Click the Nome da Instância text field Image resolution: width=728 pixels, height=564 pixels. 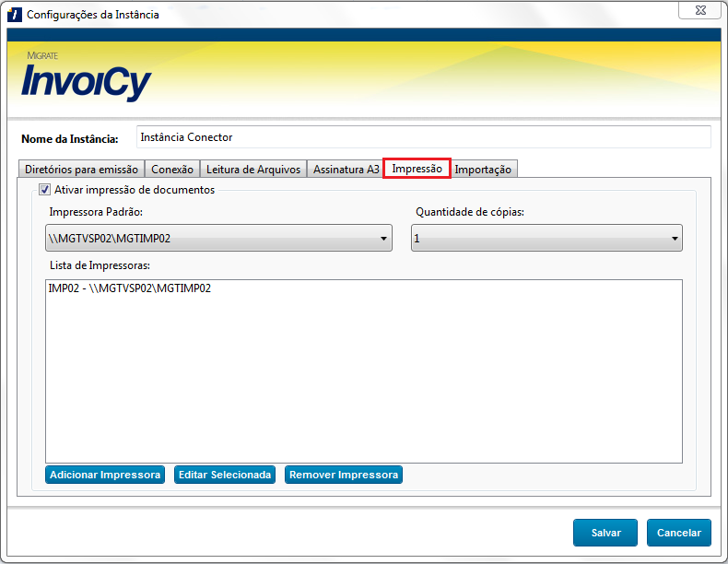(423, 137)
